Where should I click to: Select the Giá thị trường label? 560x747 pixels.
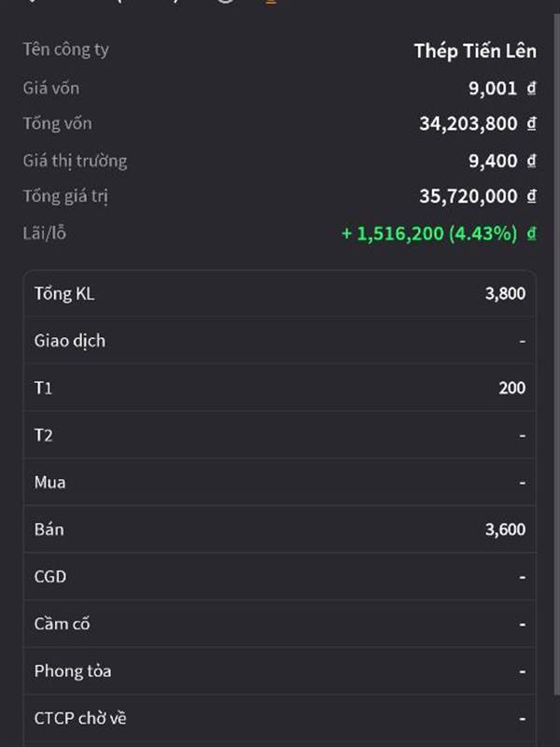pos(75,161)
